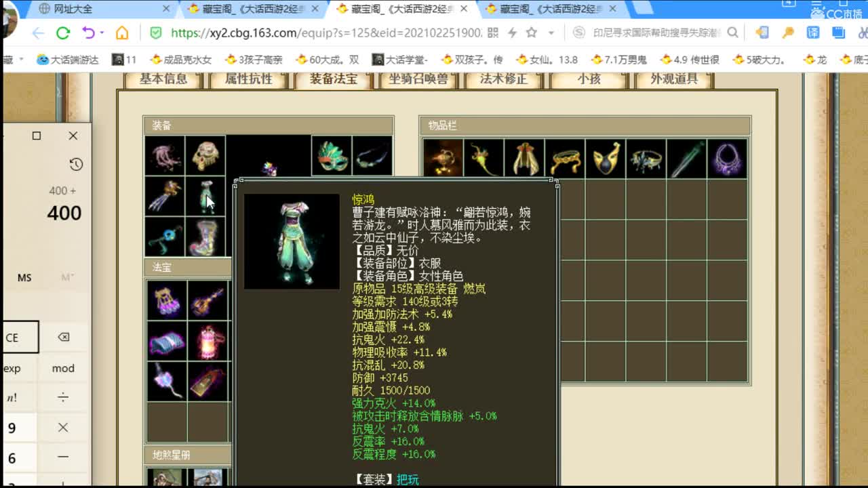Select the blue pendant equipment icon
Image resolution: width=868 pixels, height=488 pixels.
[x=165, y=237]
